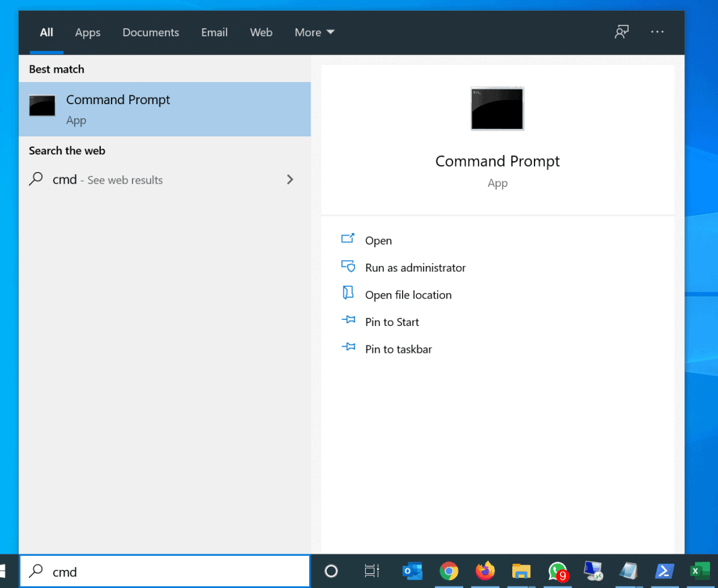Launch PowerShell from the taskbar
This screenshot has height=588, width=718.
664,571
